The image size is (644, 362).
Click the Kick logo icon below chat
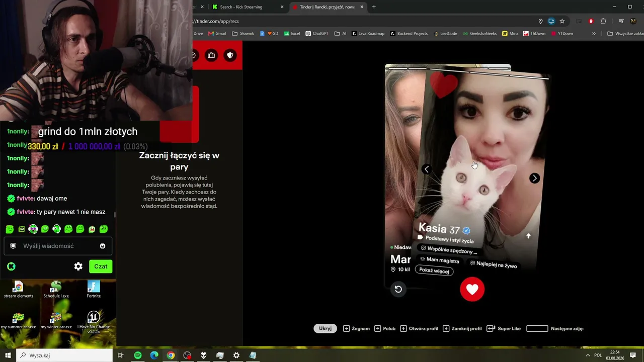click(x=11, y=266)
